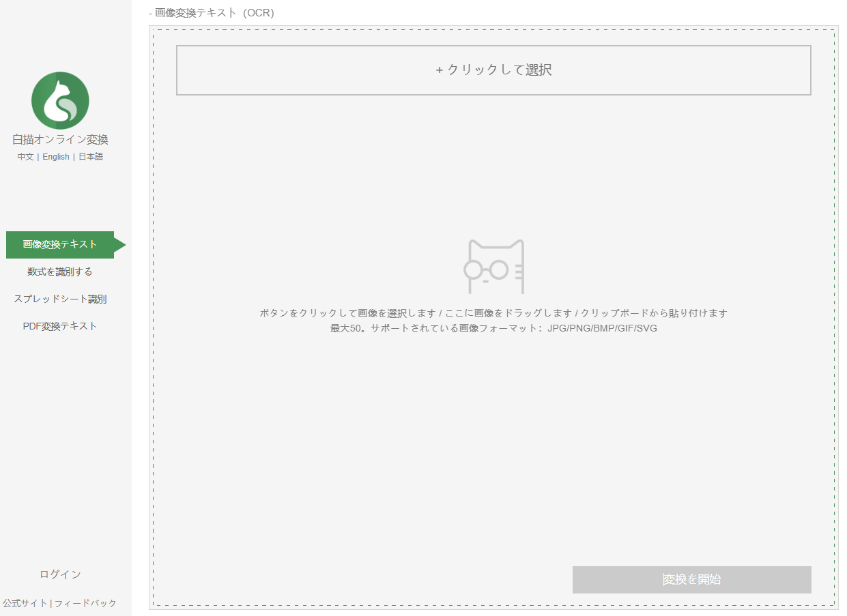Click the empty area left of 変換を開始
The width and height of the screenshot is (847, 616).
tap(362, 580)
